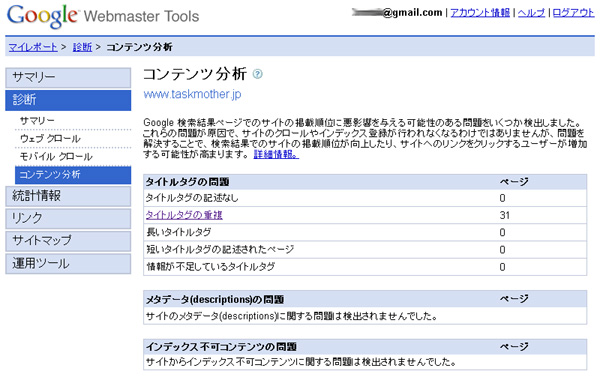The height and width of the screenshot is (383, 600).
Task: Click the 診断 breadcrumb link
Action: (x=82, y=47)
